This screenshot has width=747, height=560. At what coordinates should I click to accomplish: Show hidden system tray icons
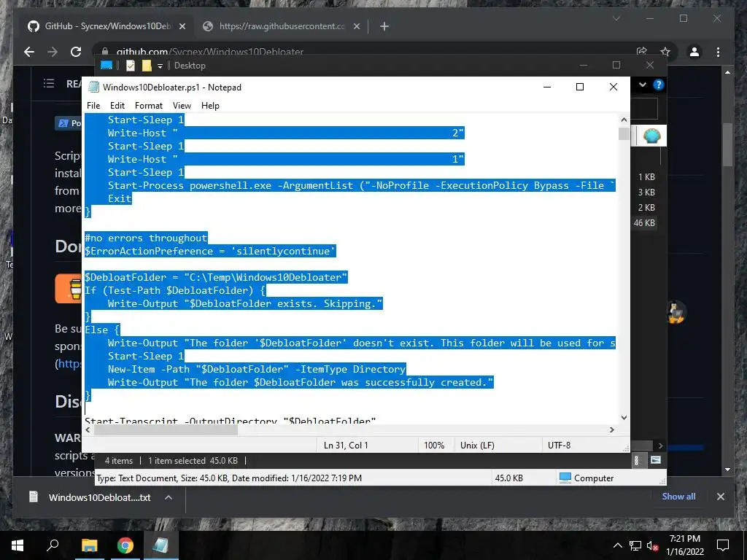(x=617, y=545)
